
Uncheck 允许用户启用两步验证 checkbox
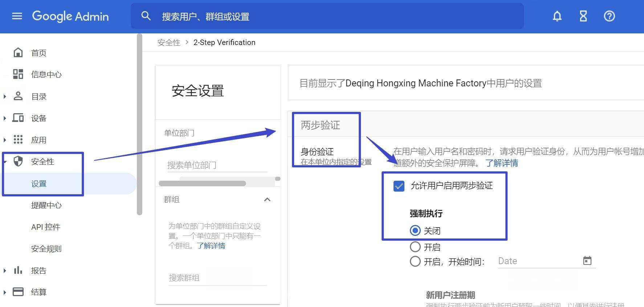399,186
